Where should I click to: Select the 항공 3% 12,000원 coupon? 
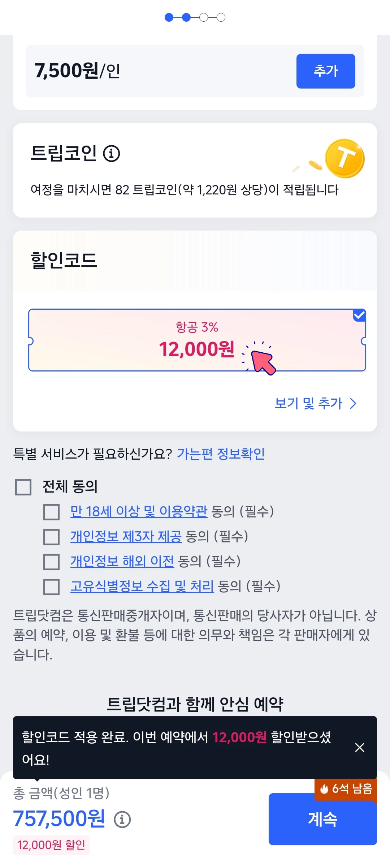pos(197,340)
